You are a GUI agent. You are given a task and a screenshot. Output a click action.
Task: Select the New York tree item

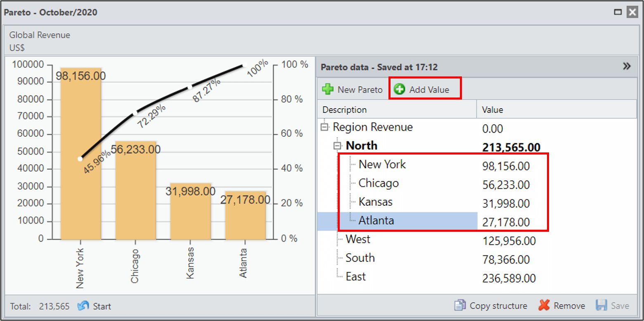(382, 164)
